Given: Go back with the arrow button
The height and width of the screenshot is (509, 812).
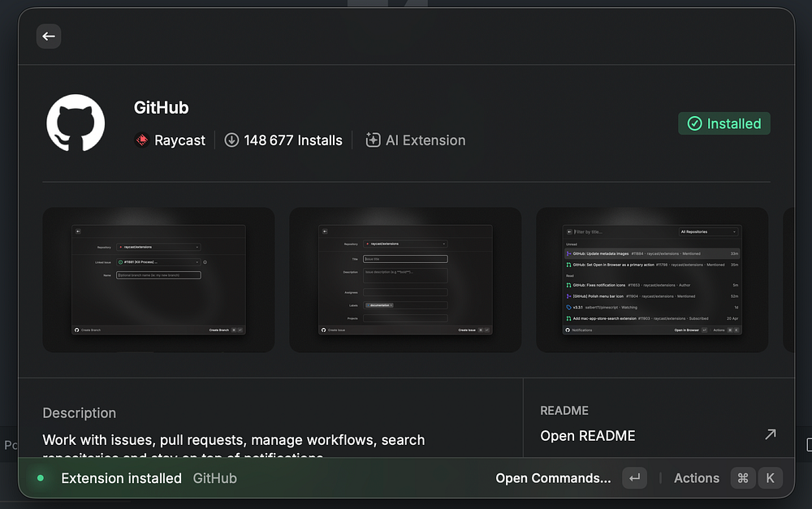Looking at the screenshot, I should pos(49,37).
